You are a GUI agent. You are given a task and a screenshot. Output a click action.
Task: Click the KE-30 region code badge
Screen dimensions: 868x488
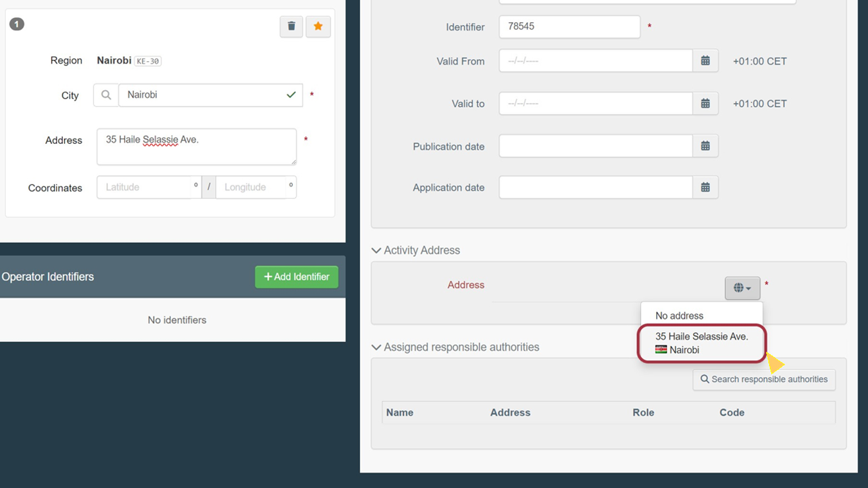coord(148,61)
